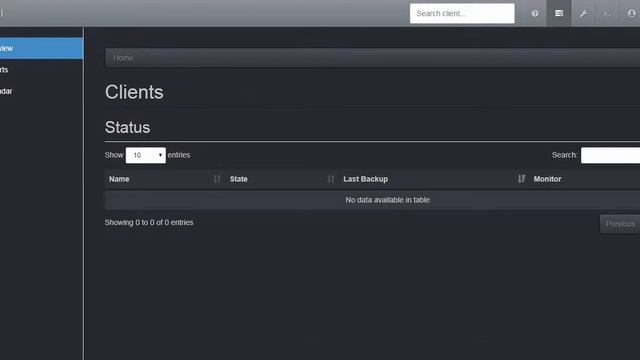The height and width of the screenshot is (360, 640).
Task: Open the terminal prompt icon
Action: pos(607,13)
